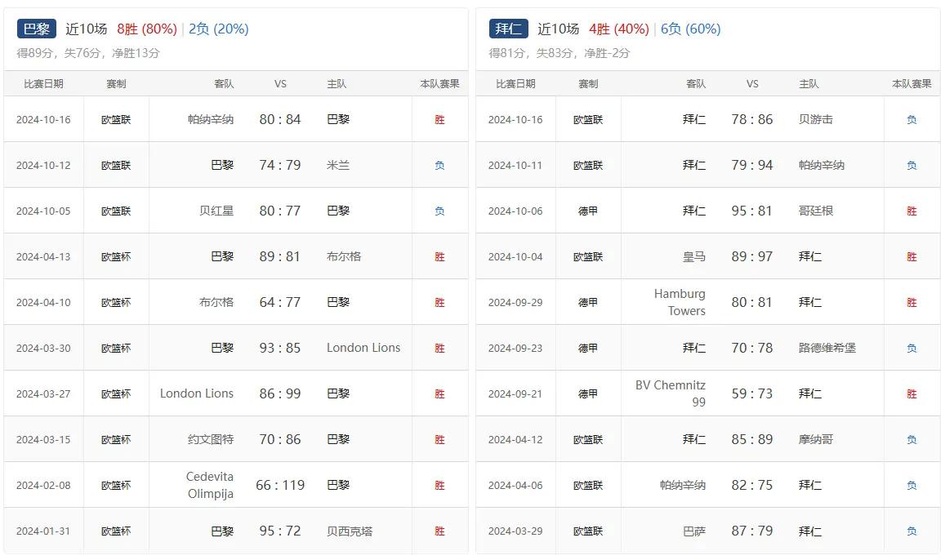
Task: Click the 80 : 81 score of Hamburg Towers game
Action: coord(752,302)
